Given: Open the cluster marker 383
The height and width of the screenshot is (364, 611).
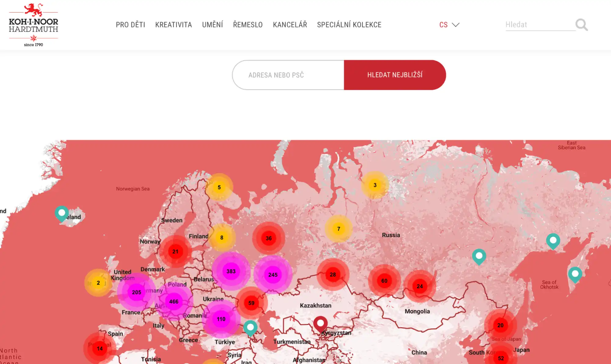Looking at the screenshot, I should point(231,271).
